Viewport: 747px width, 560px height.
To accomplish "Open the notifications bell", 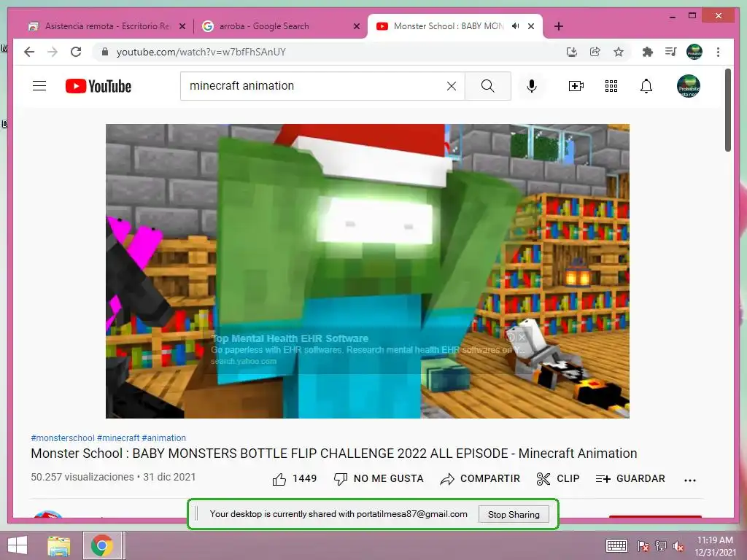I will (646, 86).
